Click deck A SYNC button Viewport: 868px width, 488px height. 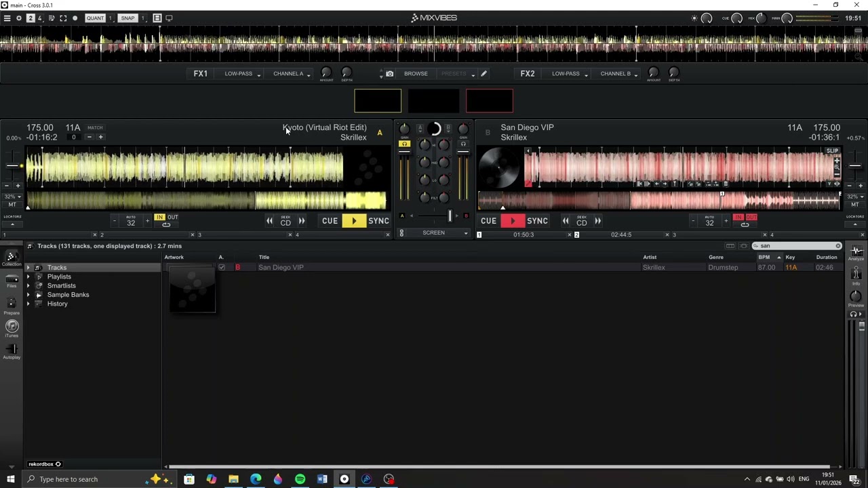[378, 221]
